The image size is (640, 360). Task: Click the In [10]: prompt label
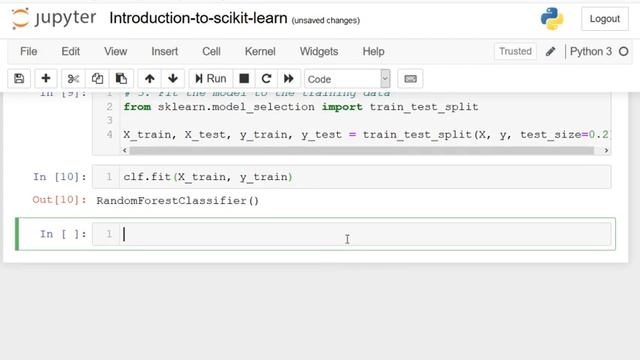[x=60, y=177]
